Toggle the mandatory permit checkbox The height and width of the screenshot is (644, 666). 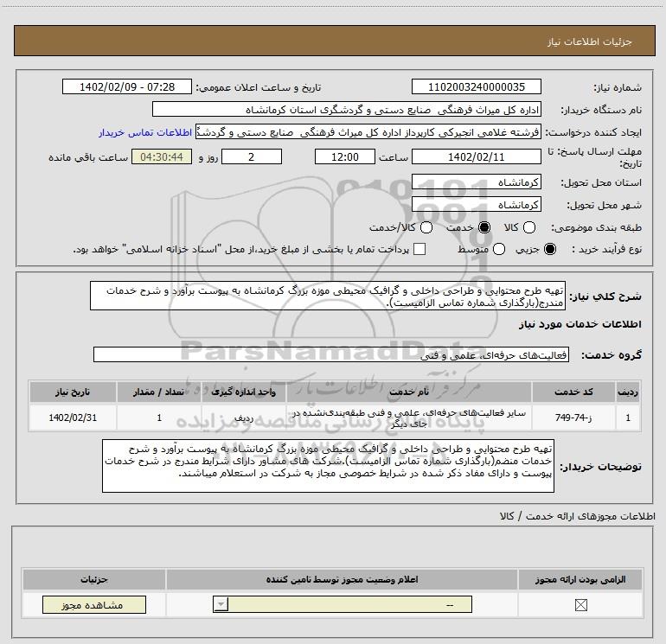point(580,605)
